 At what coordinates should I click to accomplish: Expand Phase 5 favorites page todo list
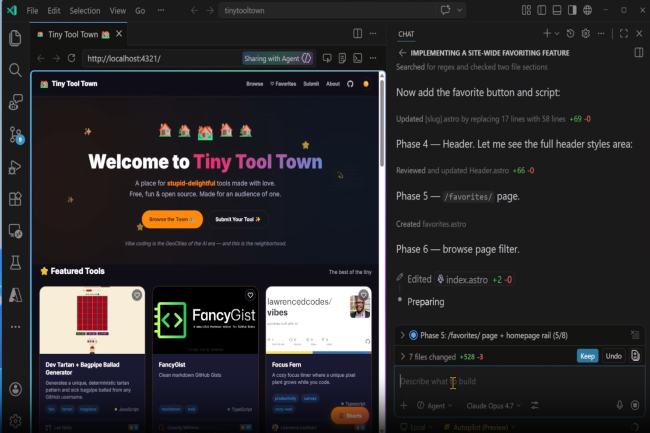click(x=402, y=334)
